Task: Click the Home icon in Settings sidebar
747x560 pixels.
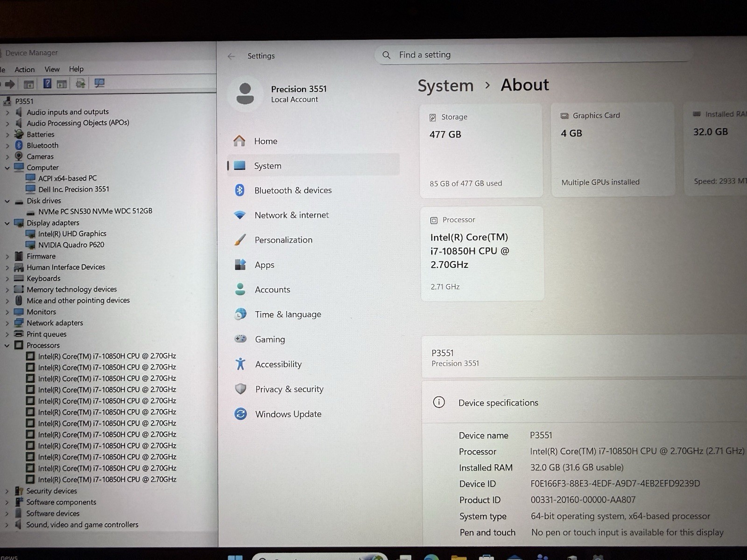Action: (x=240, y=141)
